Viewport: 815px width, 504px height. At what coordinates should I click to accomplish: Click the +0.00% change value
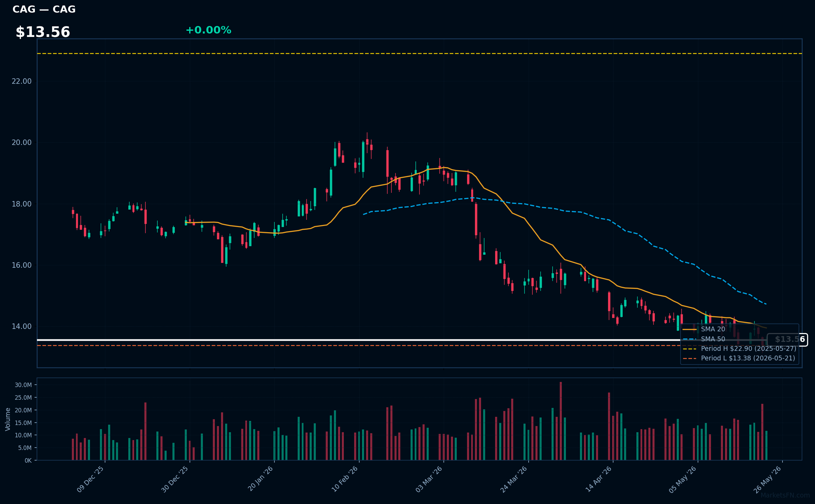(x=208, y=30)
